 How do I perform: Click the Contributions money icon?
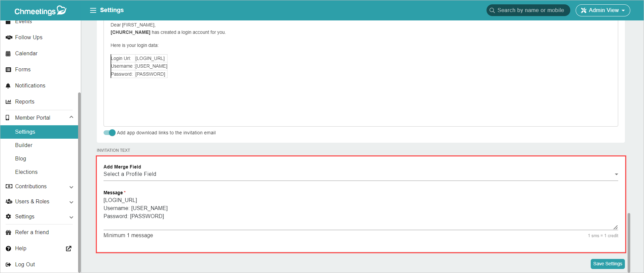9,186
